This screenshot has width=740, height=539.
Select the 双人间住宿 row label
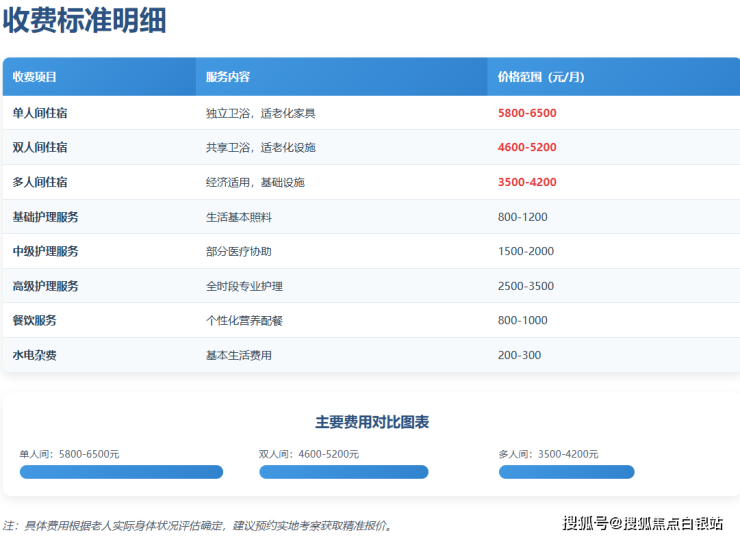pyautogui.click(x=40, y=148)
